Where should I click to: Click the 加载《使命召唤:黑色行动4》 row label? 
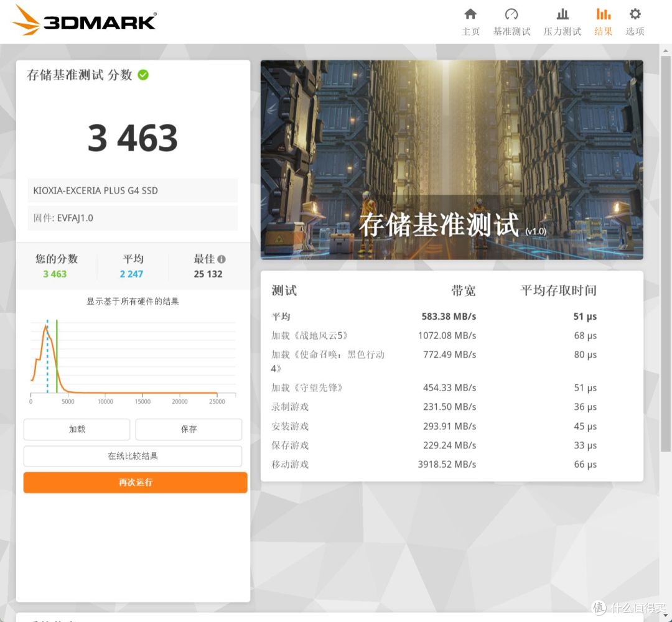point(328,361)
